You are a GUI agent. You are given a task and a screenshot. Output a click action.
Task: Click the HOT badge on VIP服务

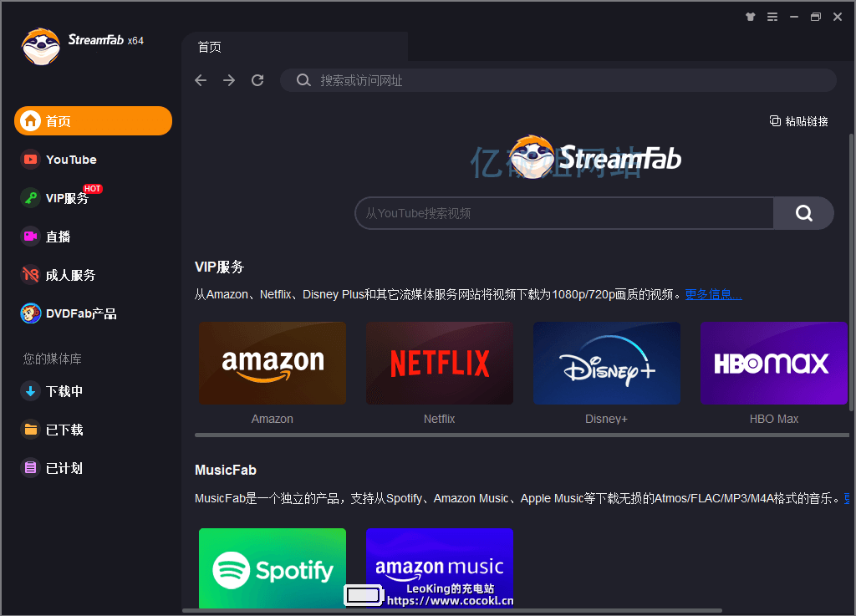tap(92, 189)
